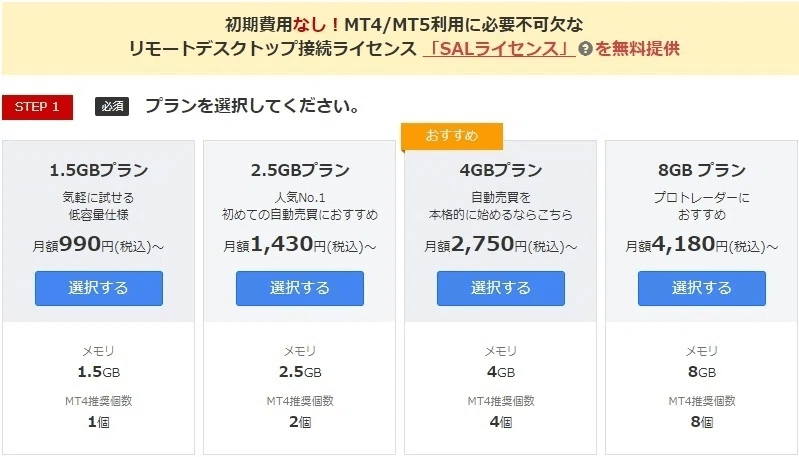Click the MT4推奨個数 4個 value
This screenshot has height=457, width=799.
pos(500,422)
